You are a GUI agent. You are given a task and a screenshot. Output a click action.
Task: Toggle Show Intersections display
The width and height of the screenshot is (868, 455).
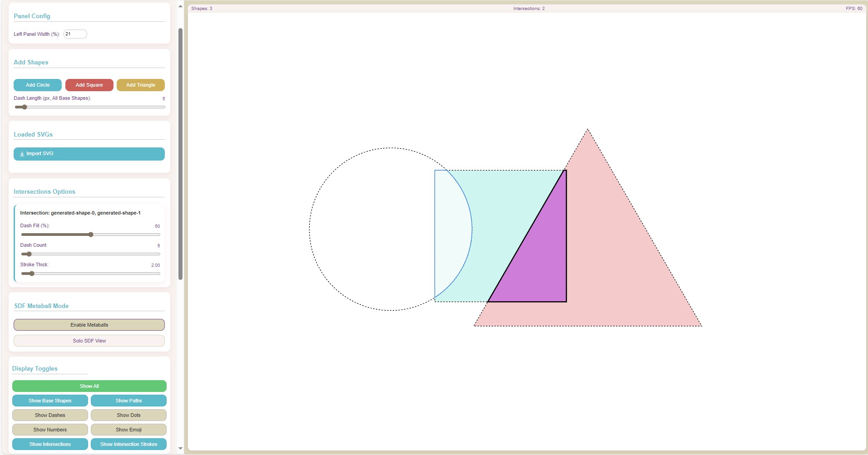coord(50,444)
